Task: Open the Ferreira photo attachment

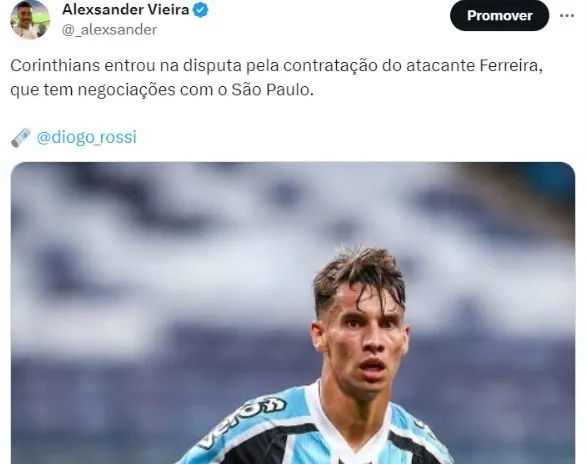Action: tap(293, 313)
